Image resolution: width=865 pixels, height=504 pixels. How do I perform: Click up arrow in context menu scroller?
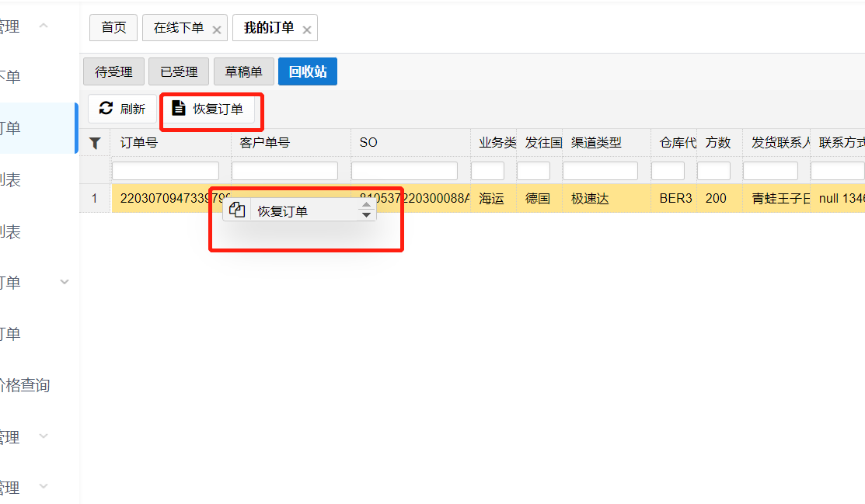(366, 205)
